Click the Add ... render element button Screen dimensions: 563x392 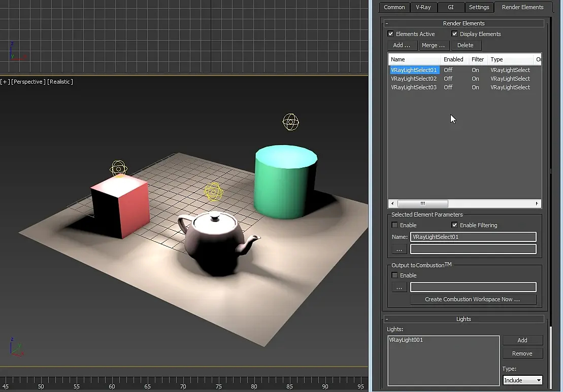[x=402, y=45]
